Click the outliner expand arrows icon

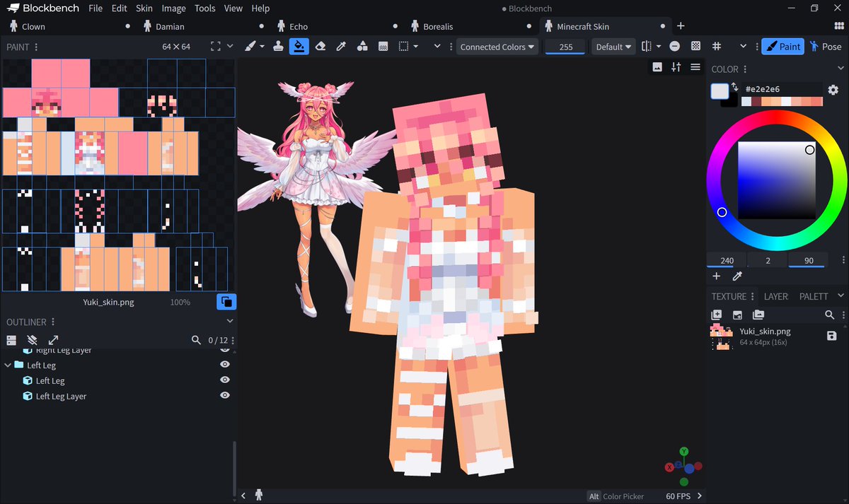click(x=53, y=340)
